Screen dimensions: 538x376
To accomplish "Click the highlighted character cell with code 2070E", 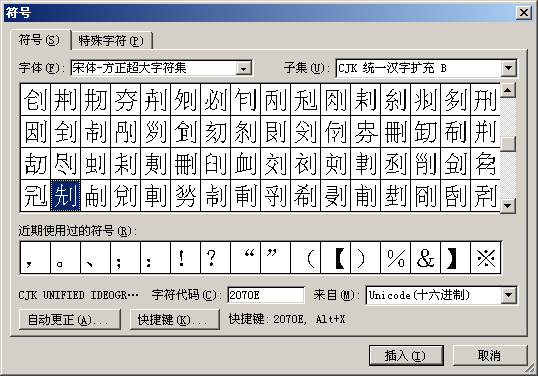I will (x=65, y=196).
